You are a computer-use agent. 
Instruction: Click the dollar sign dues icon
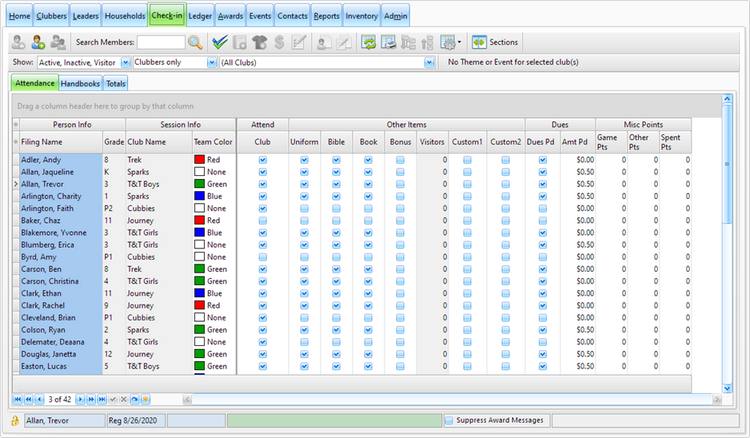[x=279, y=43]
